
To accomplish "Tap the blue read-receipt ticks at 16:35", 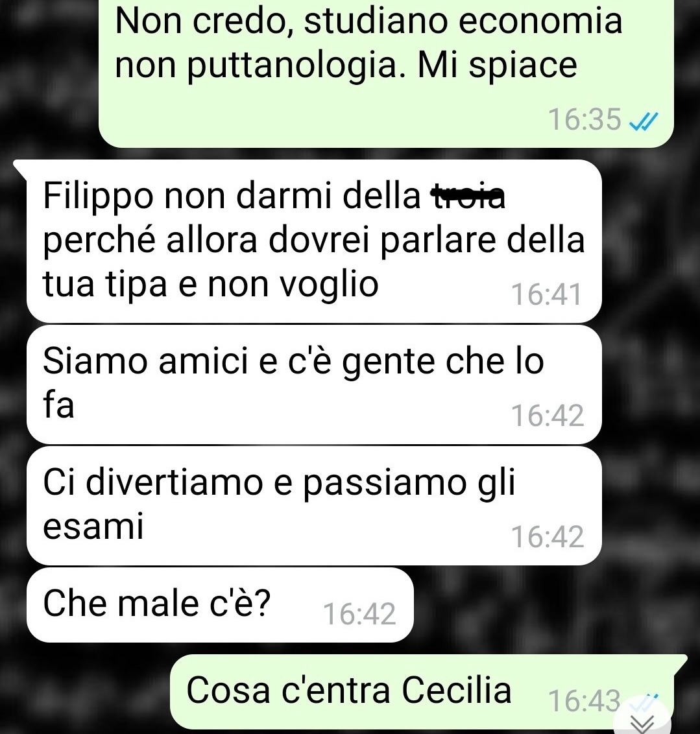I will pyautogui.click(x=644, y=122).
